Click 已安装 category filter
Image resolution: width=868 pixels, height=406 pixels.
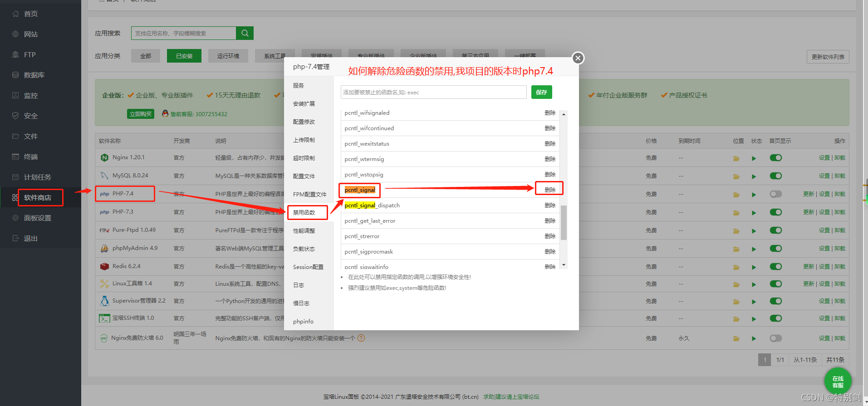click(184, 56)
